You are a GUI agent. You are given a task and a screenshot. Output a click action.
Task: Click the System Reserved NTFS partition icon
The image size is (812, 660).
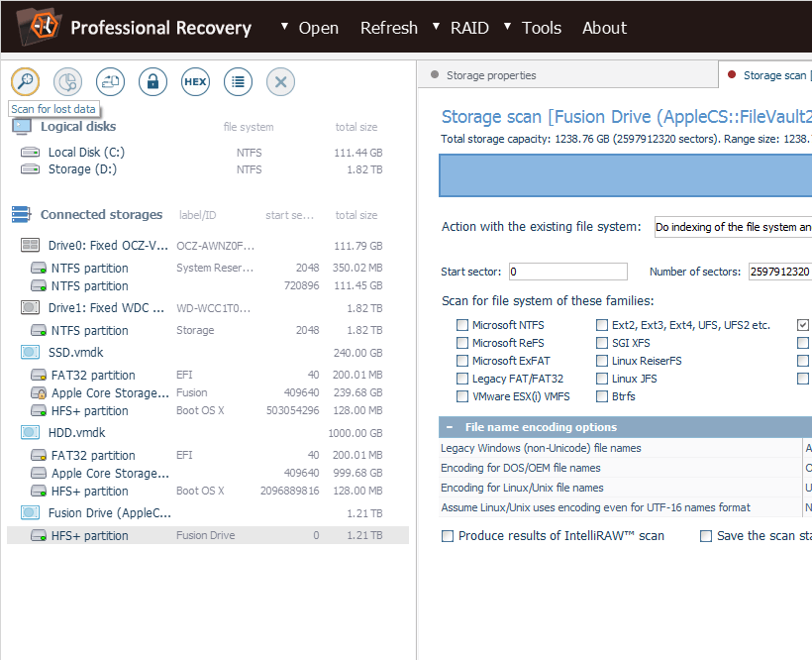[x=39, y=268]
